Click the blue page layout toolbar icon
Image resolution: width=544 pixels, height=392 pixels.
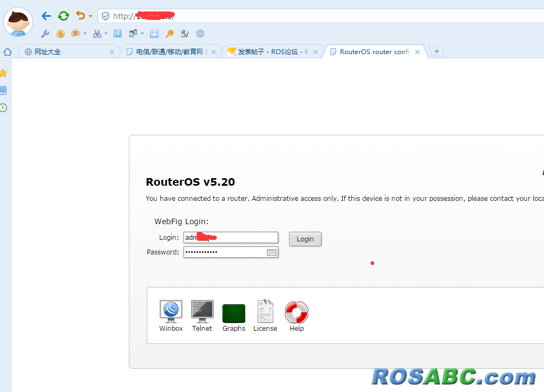[154, 34]
